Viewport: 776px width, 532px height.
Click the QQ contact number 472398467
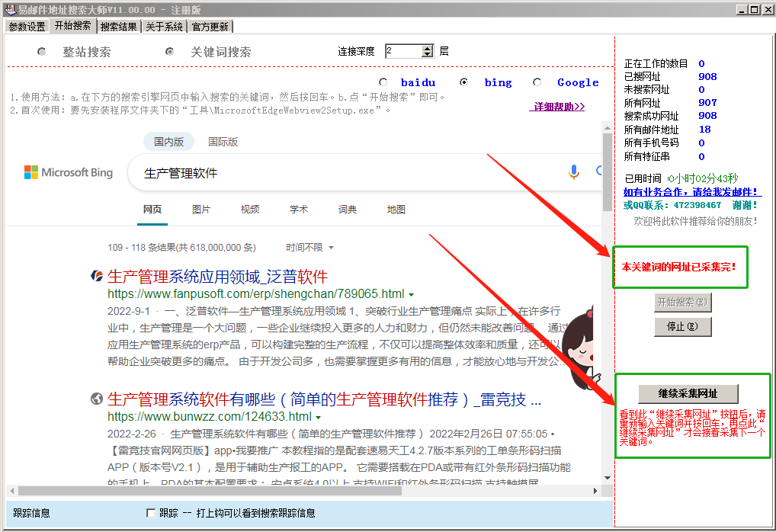point(697,205)
